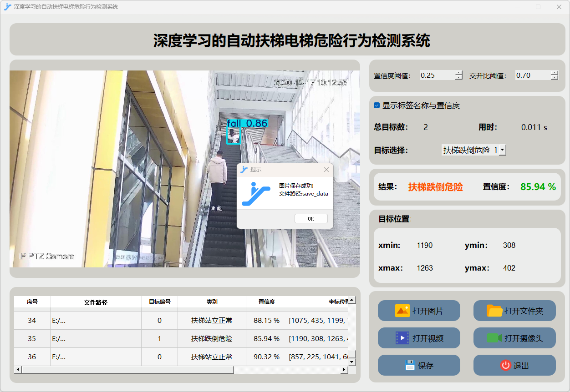This screenshot has width=570, height=392.
Task: Click the picture icon on 打开图片 button
Action: point(402,311)
